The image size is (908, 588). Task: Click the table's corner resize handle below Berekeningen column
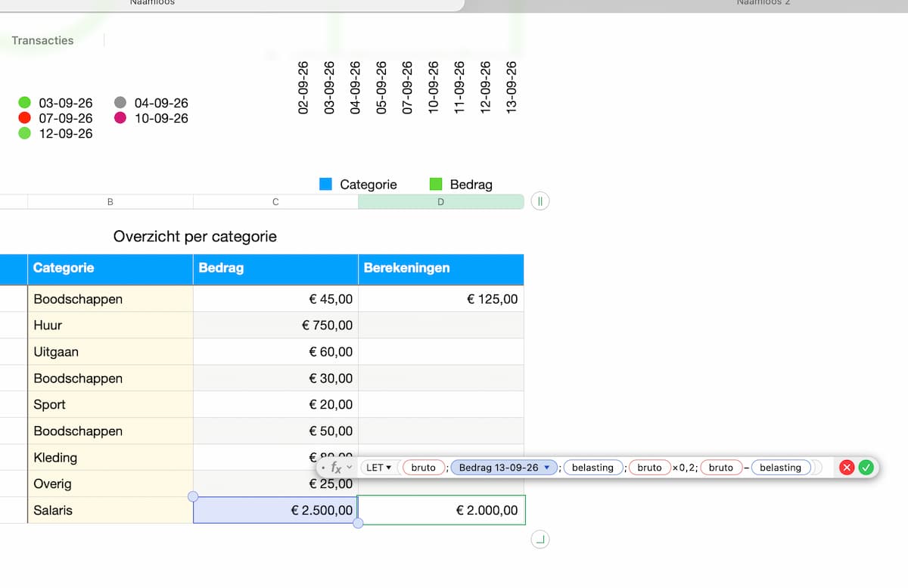point(540,540)
